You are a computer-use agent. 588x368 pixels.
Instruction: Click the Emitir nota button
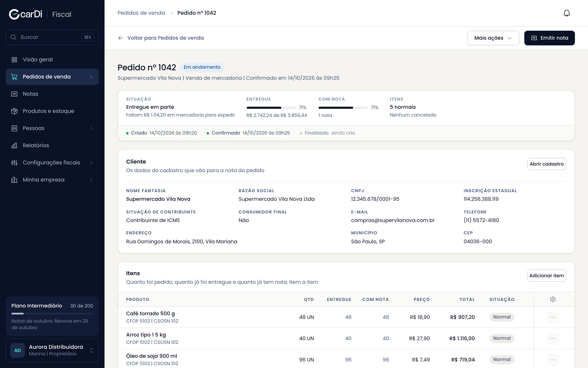pyautogui.click(x=549, y=38)
